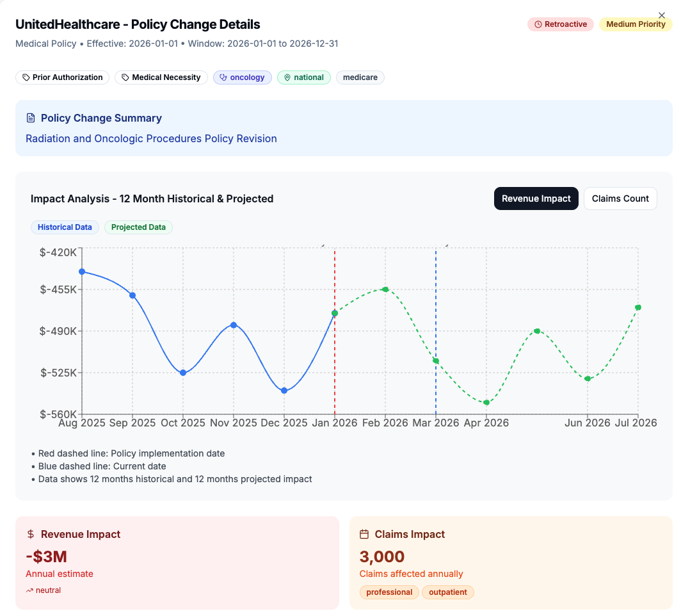
Task: Click the 'Claims affected annually' label
Action: [412, 574]
